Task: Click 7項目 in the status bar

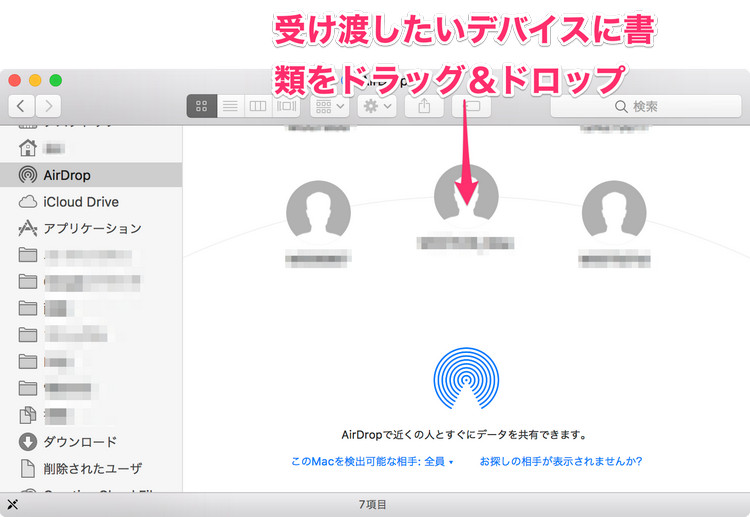Action: coord(373,505)
